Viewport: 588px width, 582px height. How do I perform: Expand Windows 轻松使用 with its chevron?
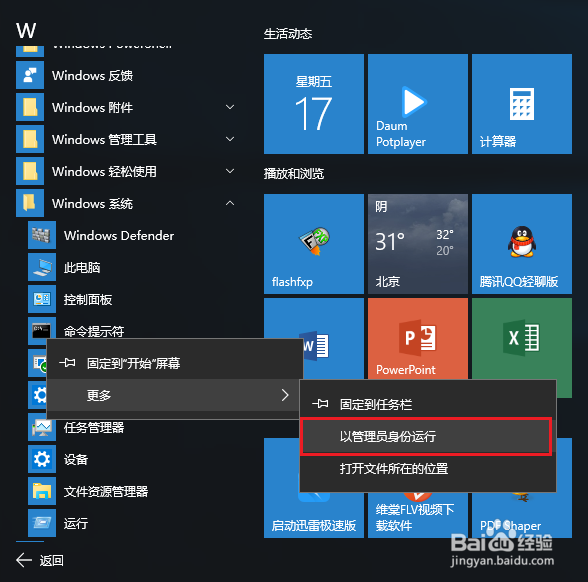tap(230, 171)
